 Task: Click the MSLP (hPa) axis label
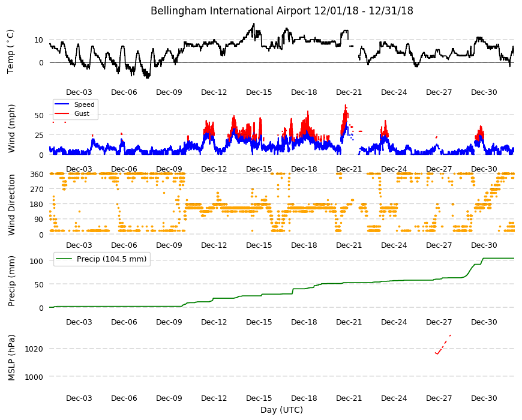[x=11, y=358]
